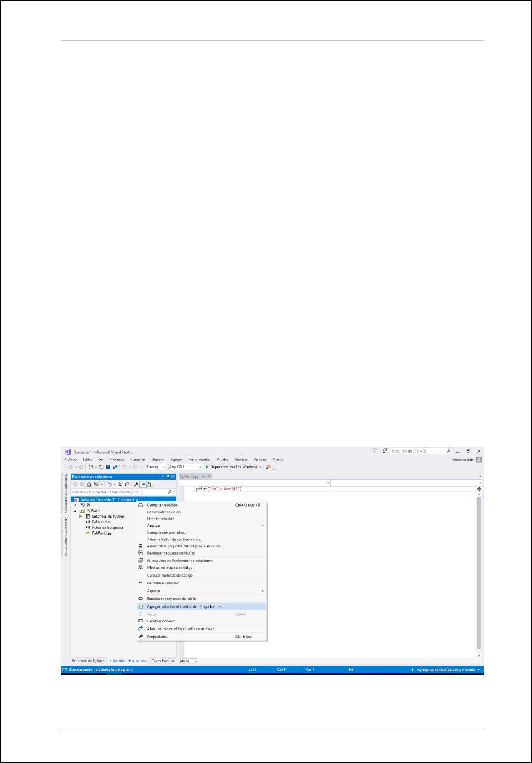Open the 100 % zoom dropdown
Viewport: 532px width, 763px height.
(195, 661)
